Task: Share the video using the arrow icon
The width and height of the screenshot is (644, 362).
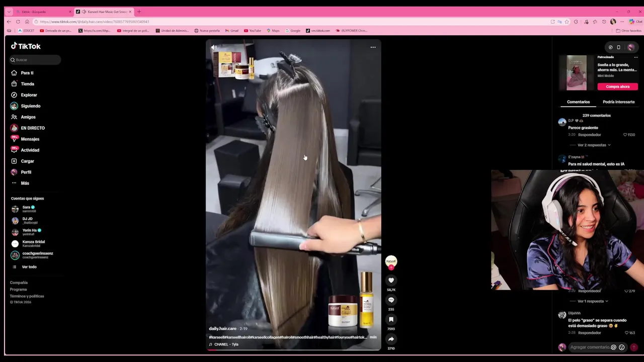Action: tap(391, 339)
